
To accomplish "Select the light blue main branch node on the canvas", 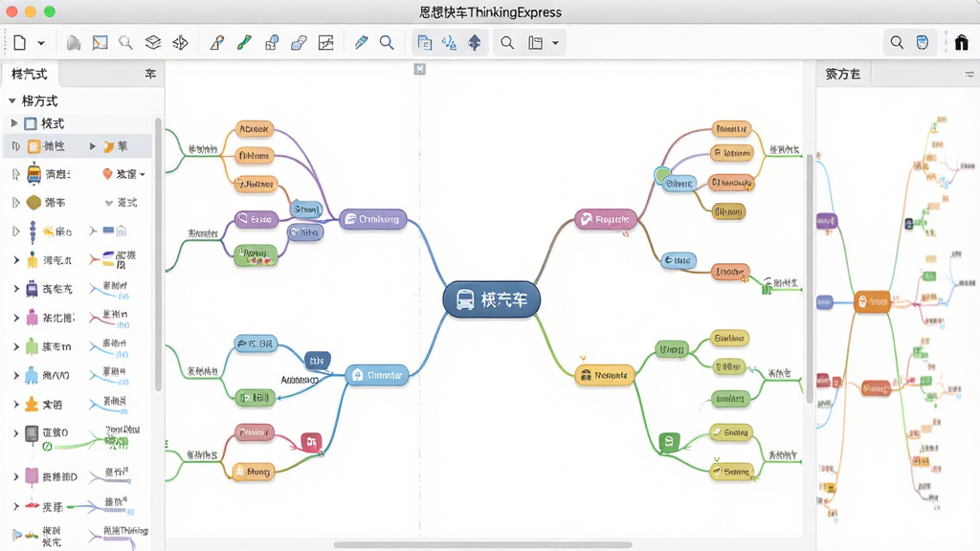I will (377, 375).
